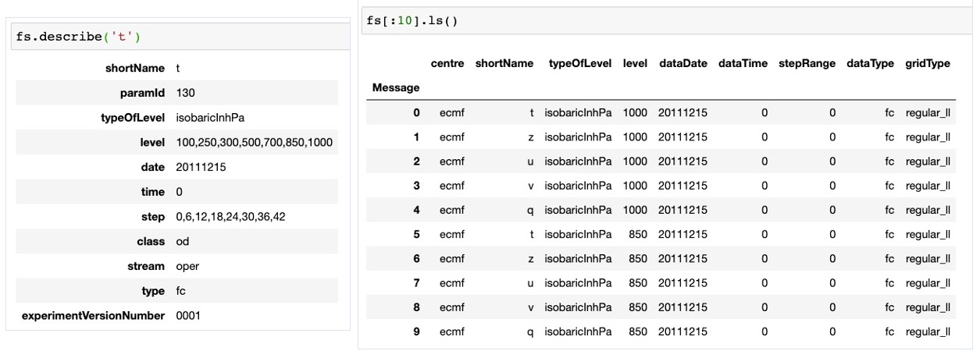980x358 pixels.
Task: Click the typeOfLevel column header
Action: click(581, 63)
